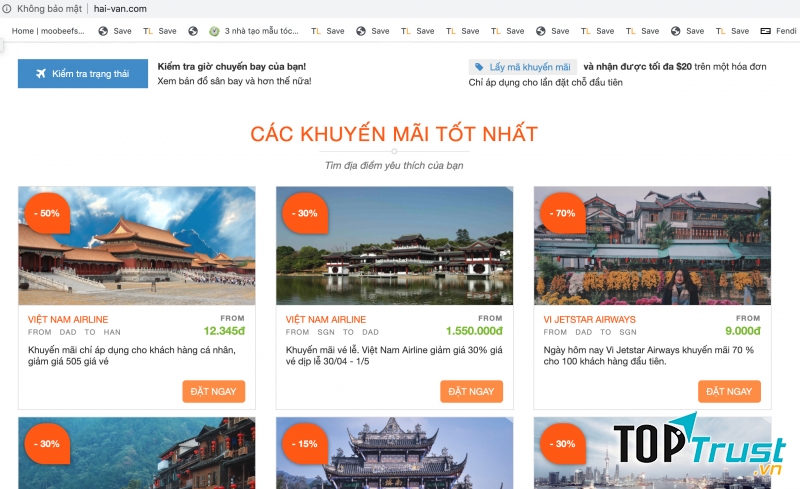Click 'ĐẶT NGAY' on the Vi Jetstar Airways deal
Screen dimensions: 800x489
pos(729,392)
